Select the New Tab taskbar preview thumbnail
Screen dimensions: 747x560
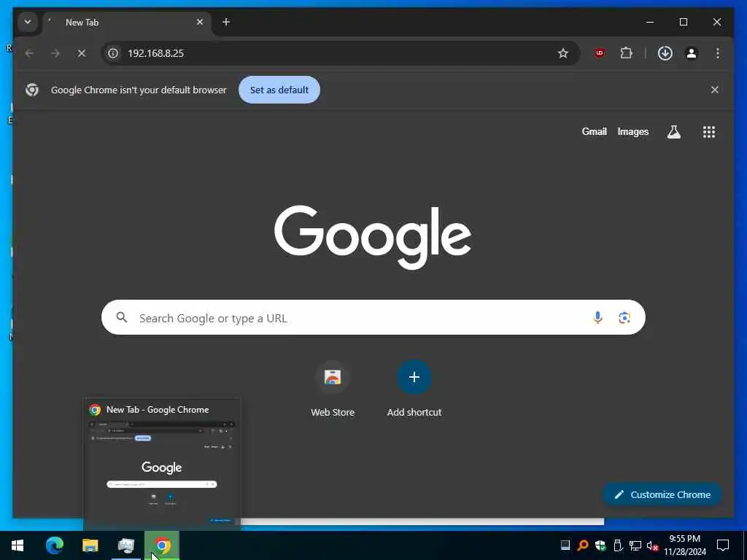pyautogui.click(x=162, y=463)
